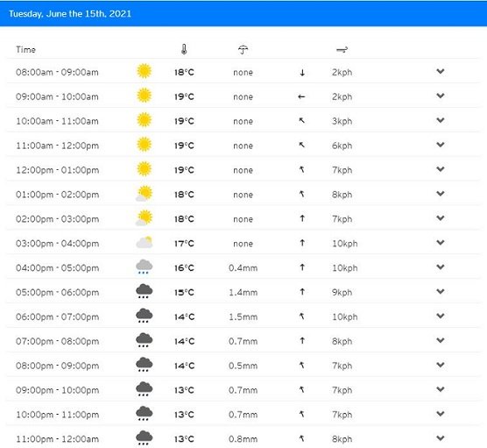Click light rain icon for 04:00pm - 05:00pm
The width and height of the screenshot is (487, 448).
145,267
